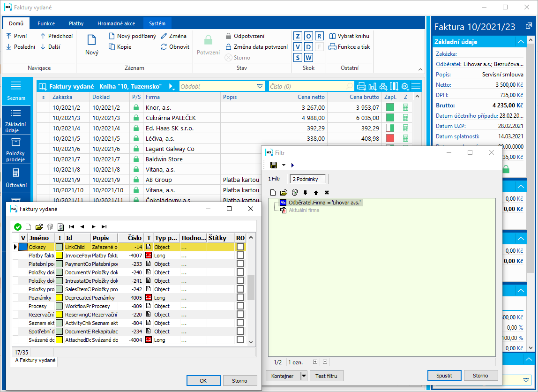Click the open folder icon in the Filtr conditions toolbar
The width and height of the screenshot is (538, 392).
284,193
